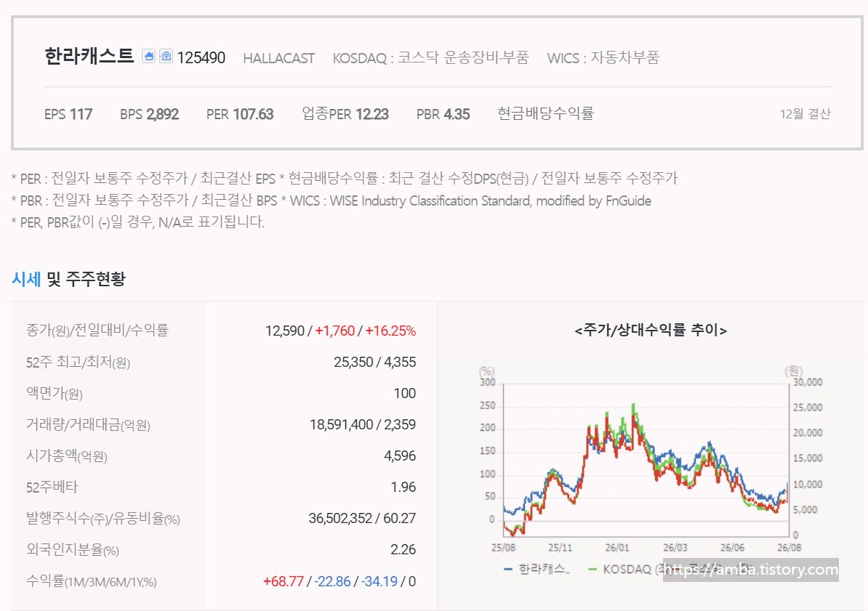This screenshot has height=611, width=868.
Task: Click the 거래량/거래대금 row label
Action: point(88,424)
